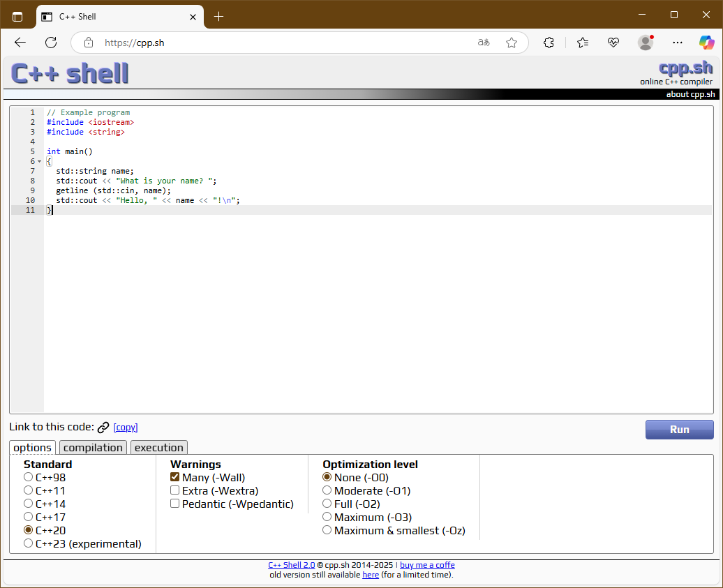Click the Example program comment
Viewport: 723px width, 588px height.
(x=88, y=112)
